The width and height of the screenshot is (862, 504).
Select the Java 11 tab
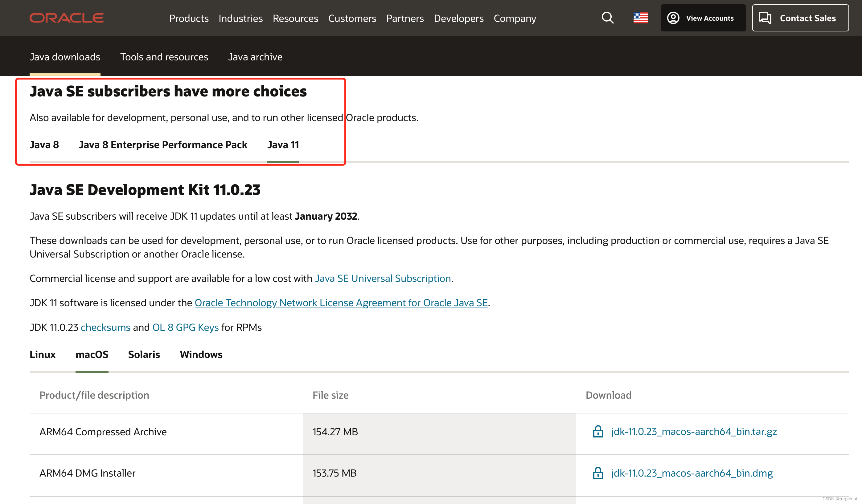tap(283, 145)
